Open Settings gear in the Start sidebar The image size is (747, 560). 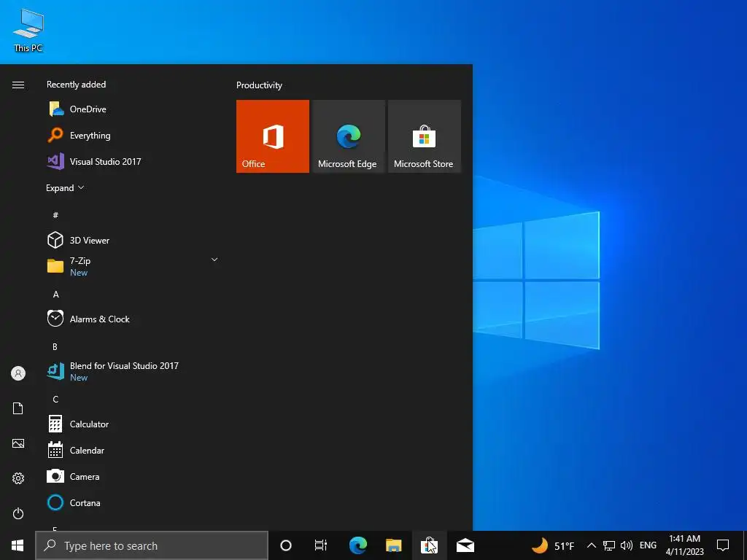click(x=18, y=478)
